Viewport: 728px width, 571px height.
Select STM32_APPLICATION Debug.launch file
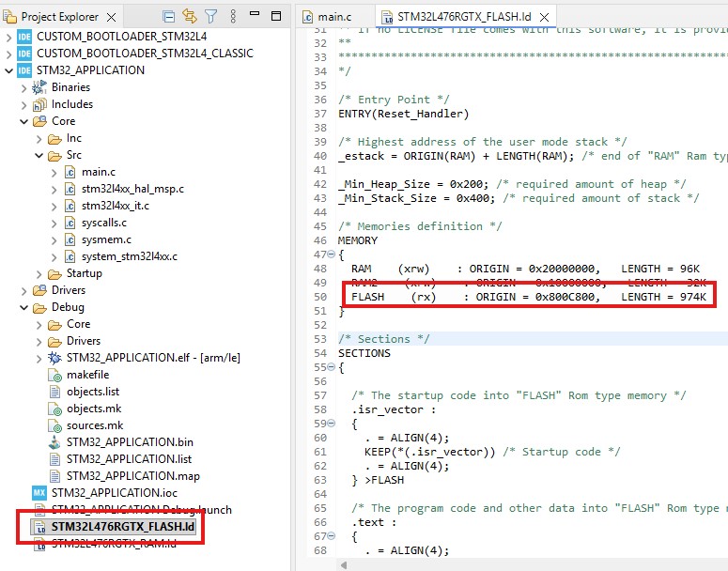[142, 510]
